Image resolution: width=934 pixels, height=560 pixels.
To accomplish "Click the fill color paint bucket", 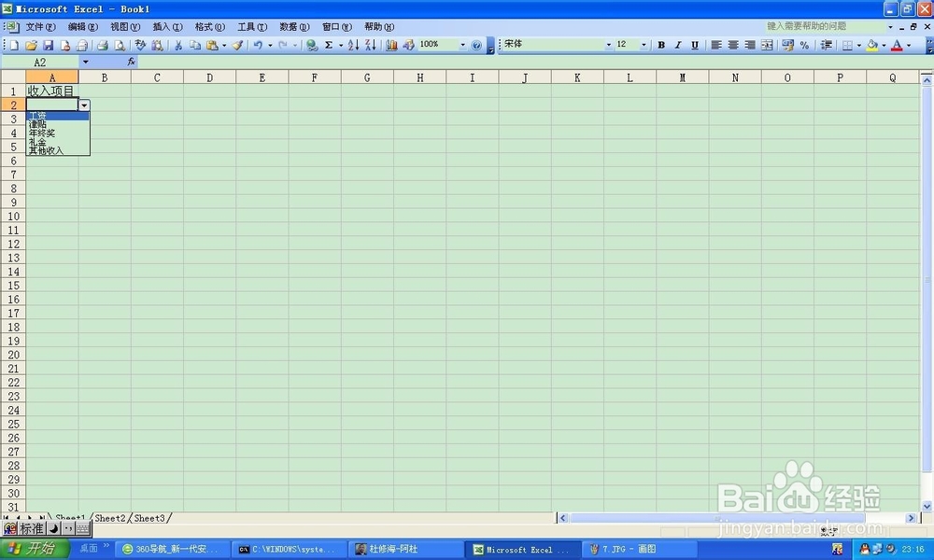I will (x=872, y=45).
